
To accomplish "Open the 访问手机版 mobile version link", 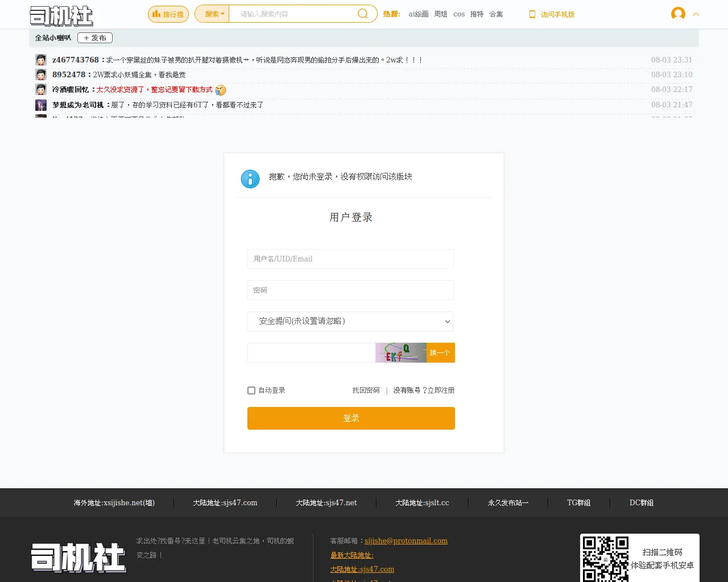I will point(557,14).
